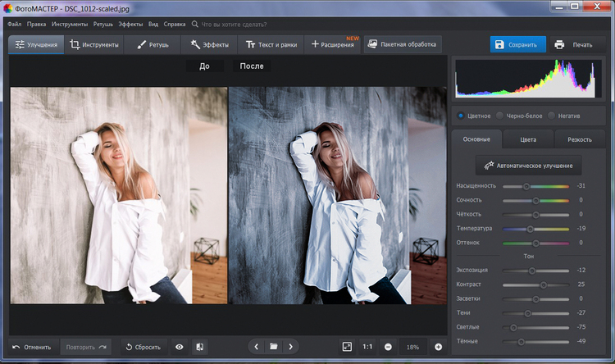The height and width of the screenshot is (364, 615).
Task: Reset all edits with Сбросить
Action: tap(143, 347)
